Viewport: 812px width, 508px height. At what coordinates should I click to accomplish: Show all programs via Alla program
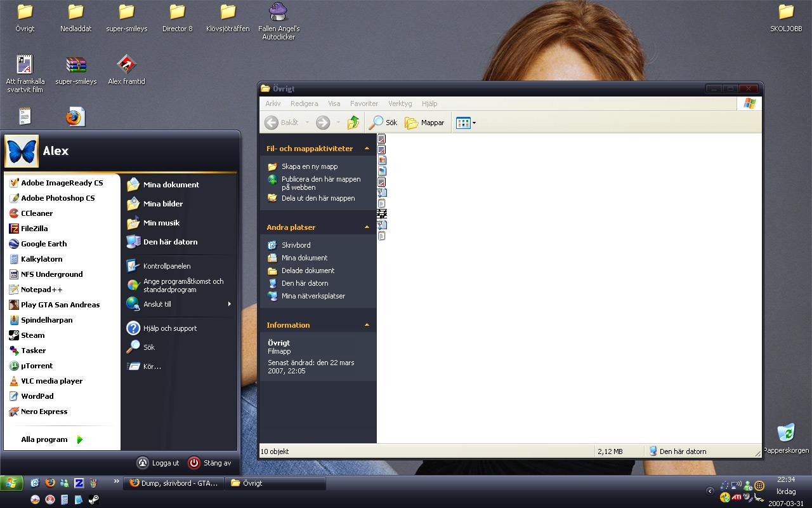coord(52,439)
